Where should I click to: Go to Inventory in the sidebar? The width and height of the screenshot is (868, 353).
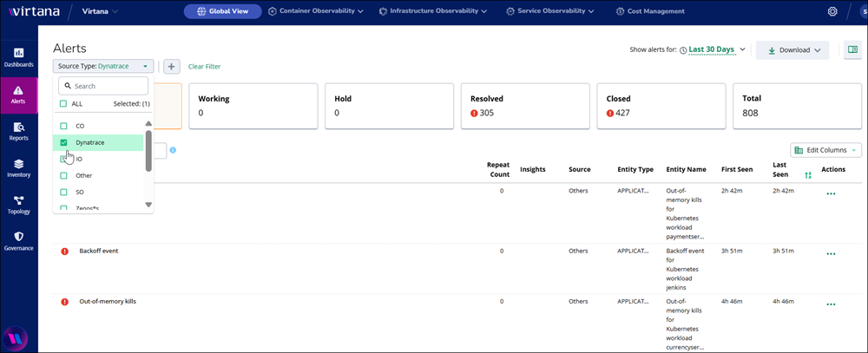(19, 168)
